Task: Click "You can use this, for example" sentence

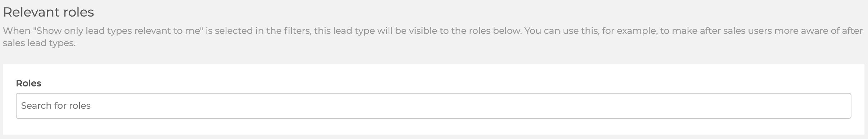Action: (x=591, y=31)
